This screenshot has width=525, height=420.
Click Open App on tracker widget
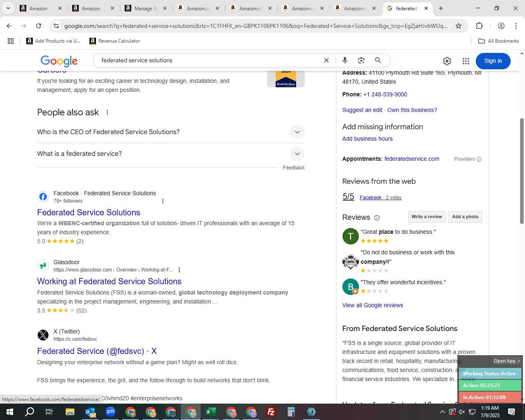[x=507, y=361]
